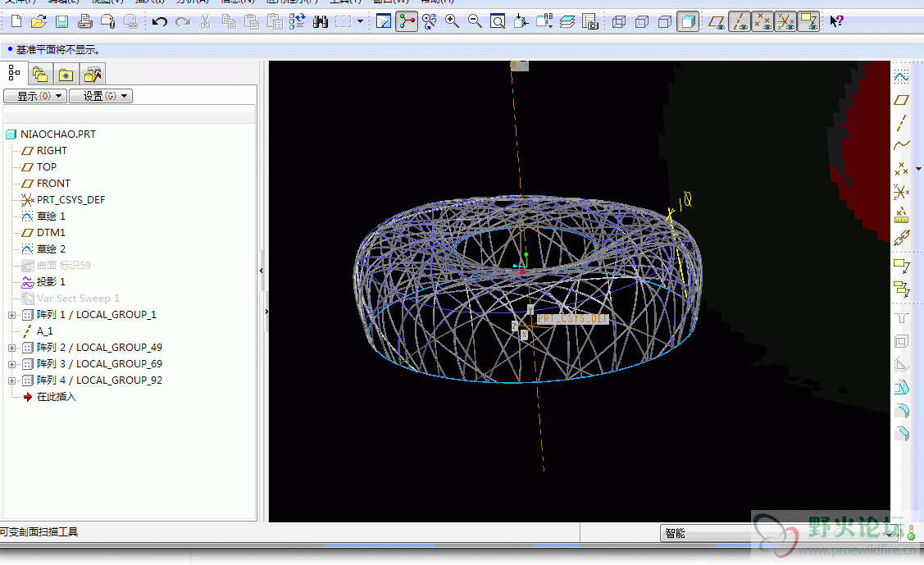Image resolution: width=924 pixels, height=565 pixels.
Task: Click the repaint screen icon
Action: pos(384,22)
